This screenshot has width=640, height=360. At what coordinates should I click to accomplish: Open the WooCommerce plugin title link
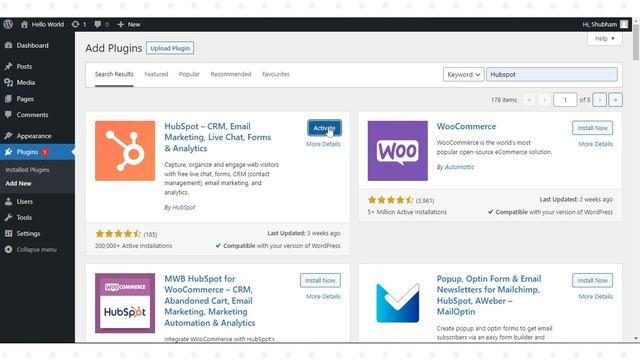coord(467,127)
